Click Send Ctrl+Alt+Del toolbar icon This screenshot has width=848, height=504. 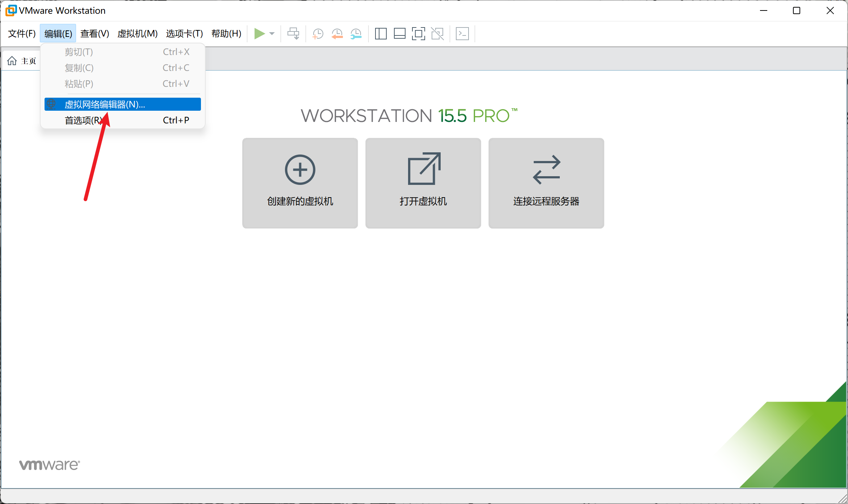click(x=293, y=34)
